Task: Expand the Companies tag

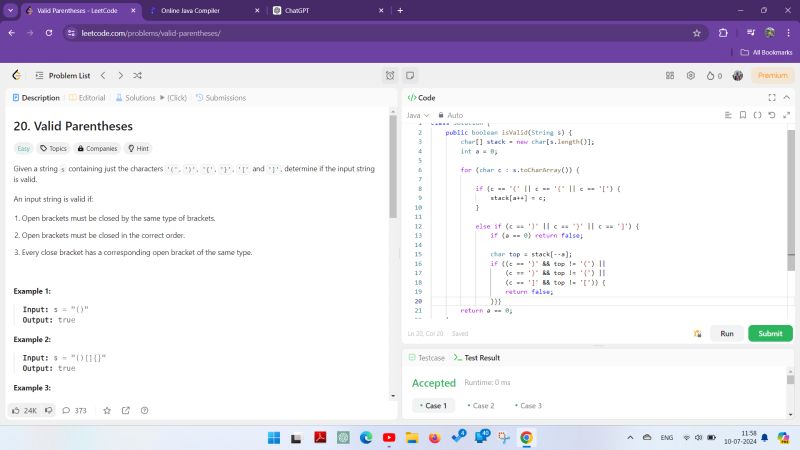Action: pos(97,148)
